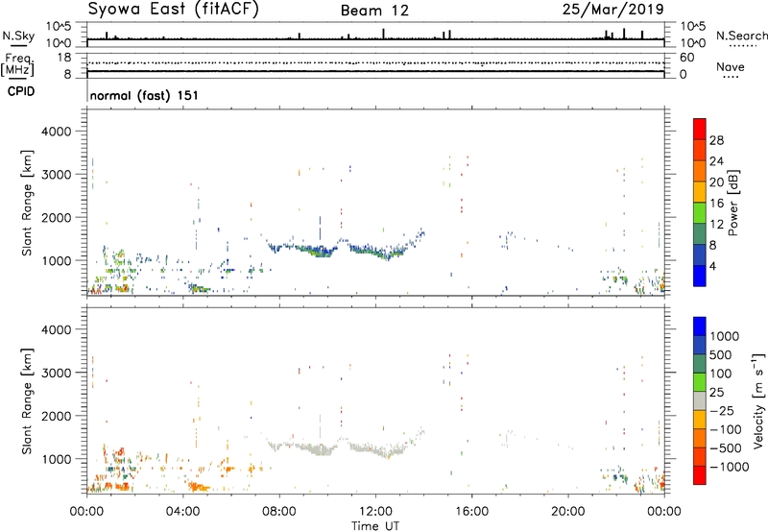768x532 pixels.
Task: Click the 'N.Search' legend label
Action: tap(741, 36)
